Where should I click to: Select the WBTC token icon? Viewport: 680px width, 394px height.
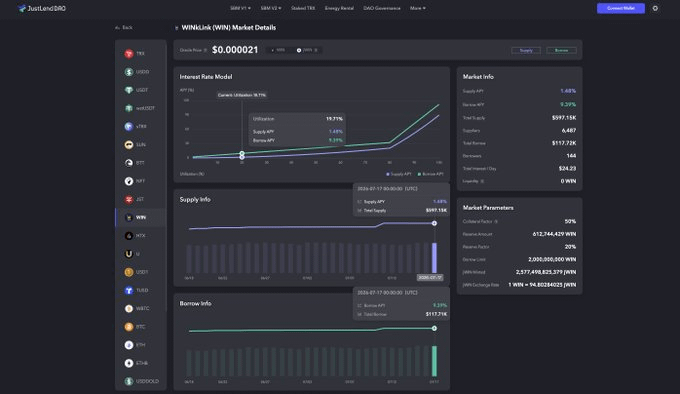pos(129,309)
